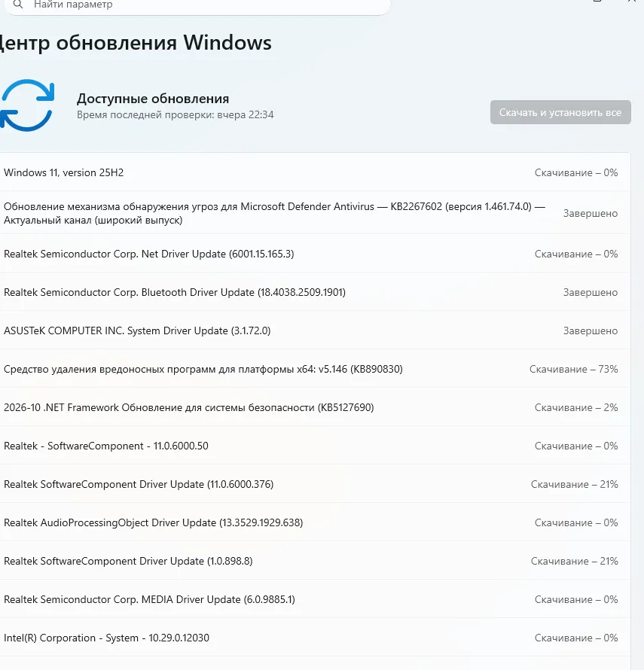Image resolution: width=644 pixels, height=670 pixels.
Task: Click the download status of the Intel System update
Action: (576, 638)
